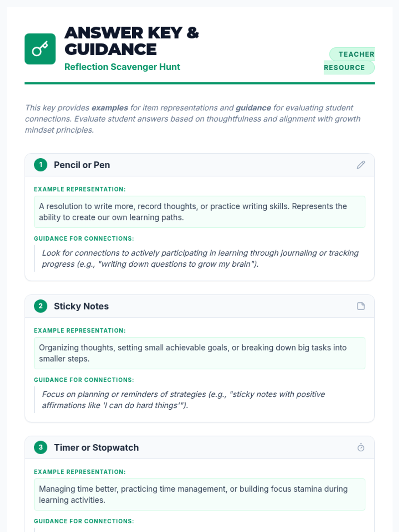This screenshot has width=399, height=532.
Task: Select the Answer Key & Guidance title
Action: pyautogui.click(x=132, y=41)
